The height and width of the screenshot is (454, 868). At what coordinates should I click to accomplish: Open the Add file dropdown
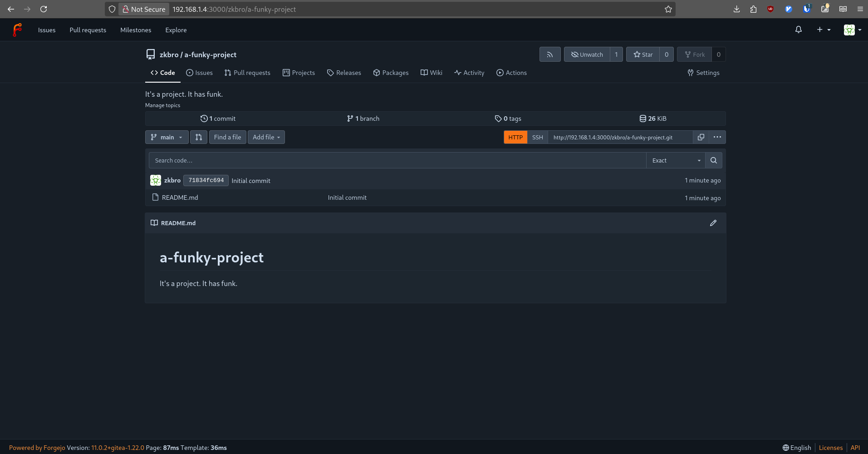(x=266, y=137)
